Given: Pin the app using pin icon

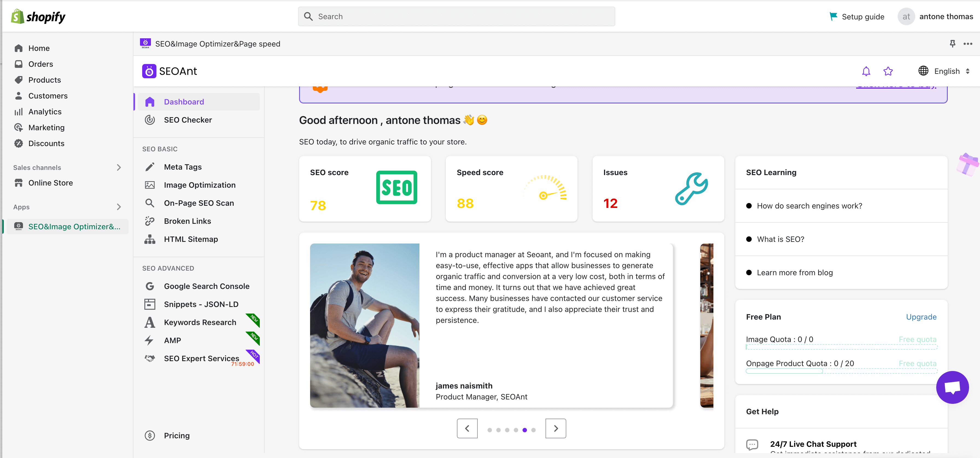Looking at the screenshot, I should pos(952,44).
